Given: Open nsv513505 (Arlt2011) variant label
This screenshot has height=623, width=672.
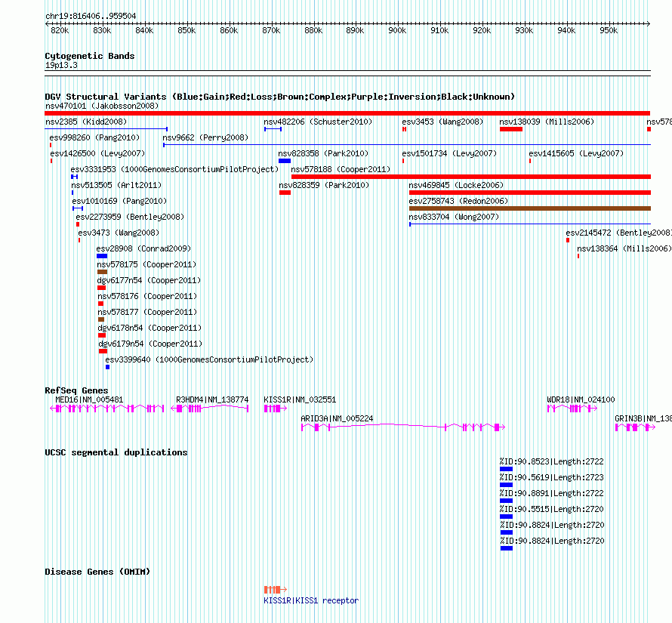Looking at the screenshot, I should pos(116,185).
